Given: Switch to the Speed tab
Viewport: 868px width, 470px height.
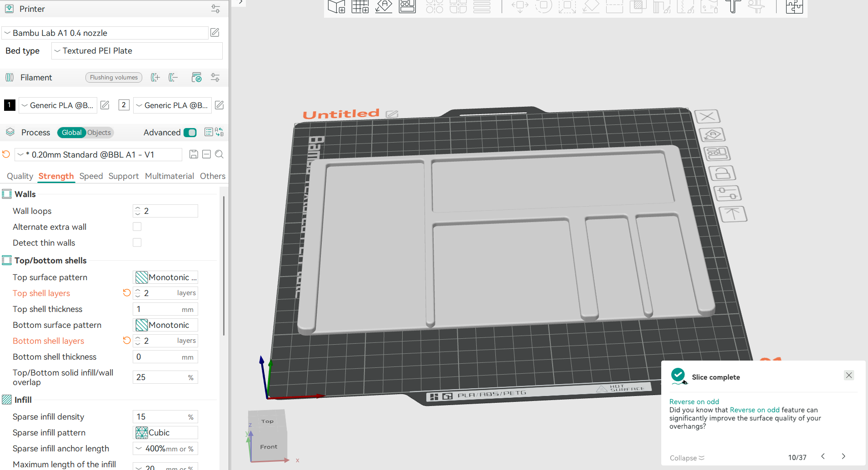Looking at the screenshot, I should click(91, 176).
